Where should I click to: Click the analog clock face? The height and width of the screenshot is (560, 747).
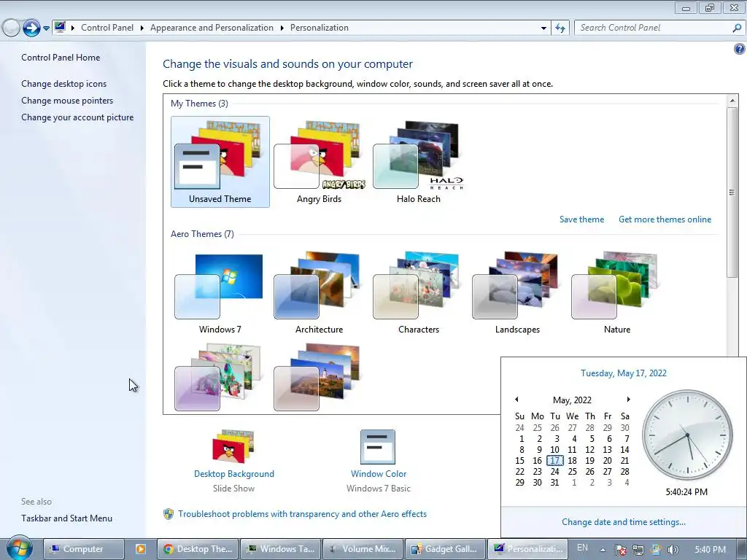click(x=687, y=435)
